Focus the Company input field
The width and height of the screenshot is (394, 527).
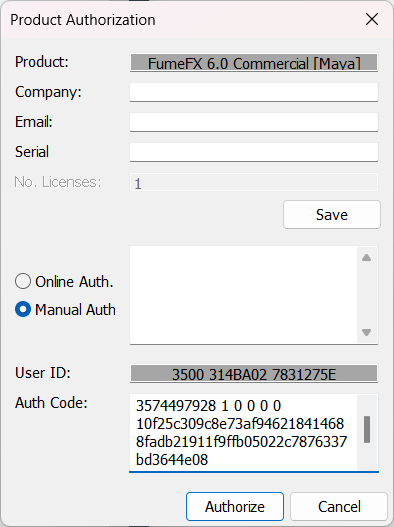tap(254, 92)
